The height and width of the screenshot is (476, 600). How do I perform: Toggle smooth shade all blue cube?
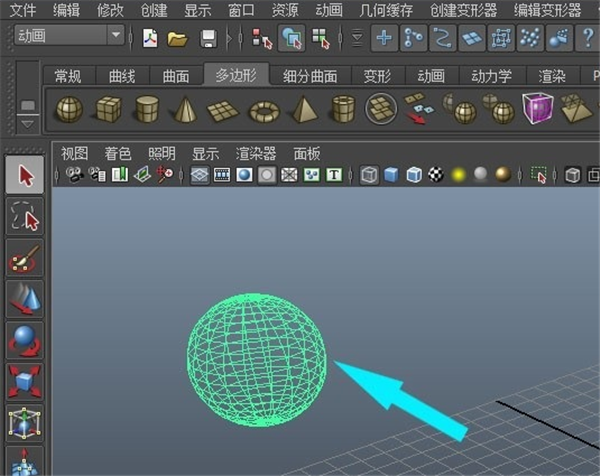coord(391,175)
